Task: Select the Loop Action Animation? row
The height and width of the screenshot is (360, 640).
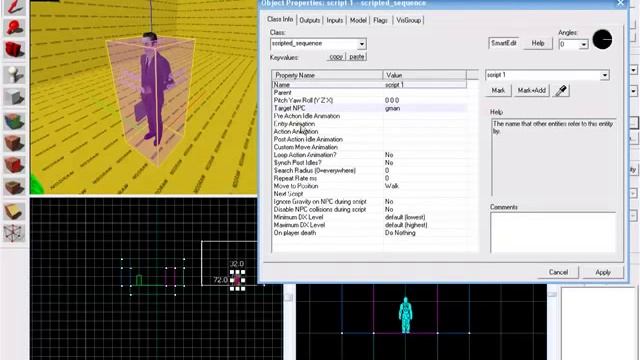Action: [369, 155]
